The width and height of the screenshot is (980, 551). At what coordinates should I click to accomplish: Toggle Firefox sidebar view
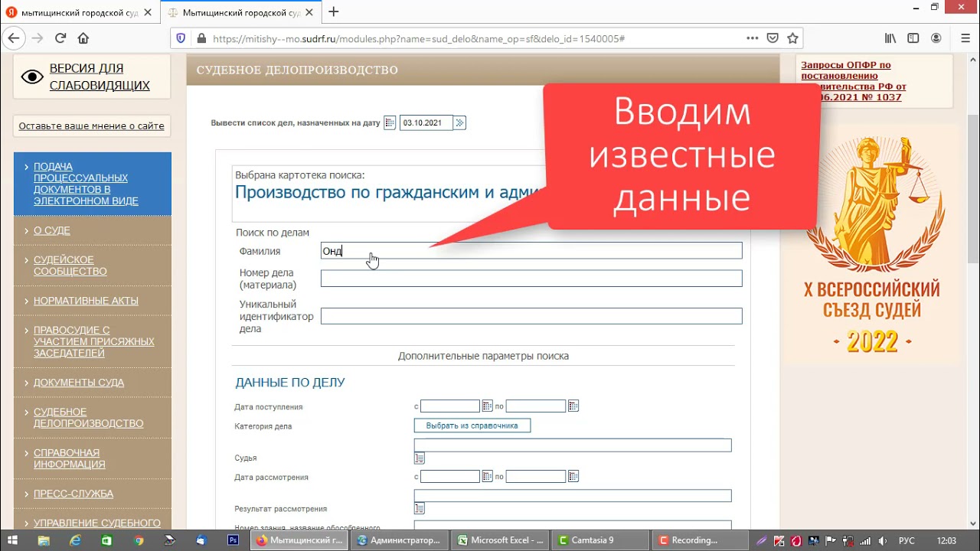pos(913,38)
